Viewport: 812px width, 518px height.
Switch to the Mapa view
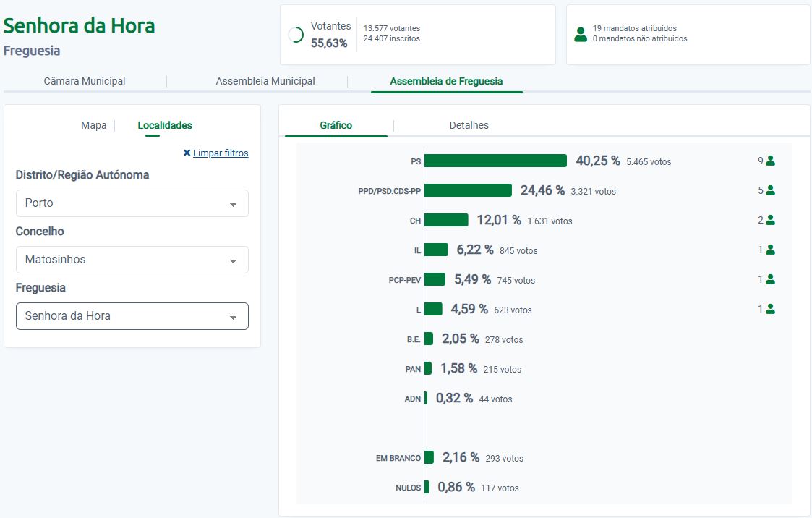click(93, 125)
